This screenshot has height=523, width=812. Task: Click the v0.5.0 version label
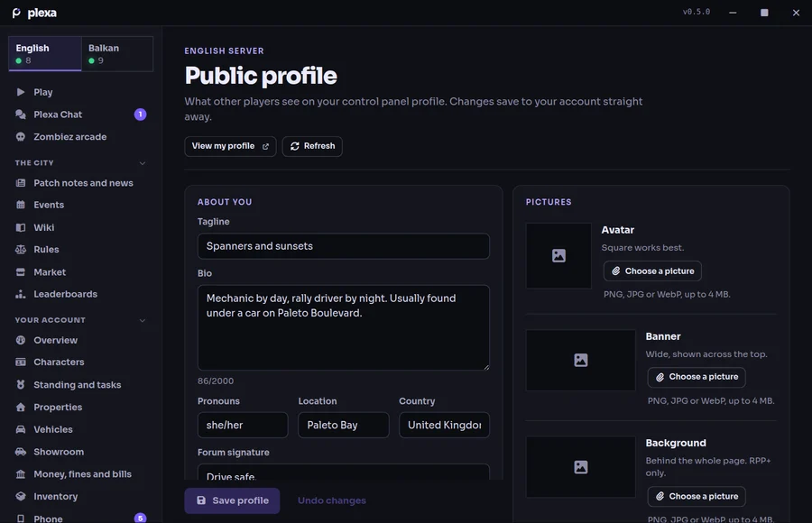pos(697,12)
